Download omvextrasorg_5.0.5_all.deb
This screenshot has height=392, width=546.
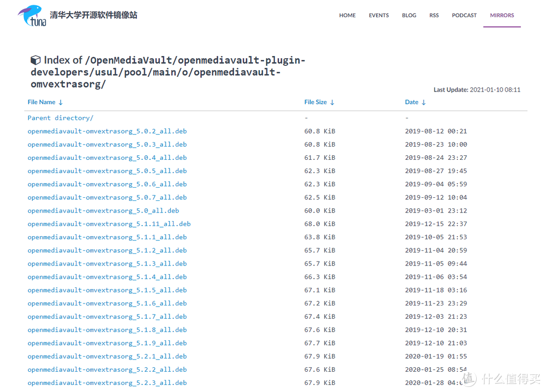[107, 171]
